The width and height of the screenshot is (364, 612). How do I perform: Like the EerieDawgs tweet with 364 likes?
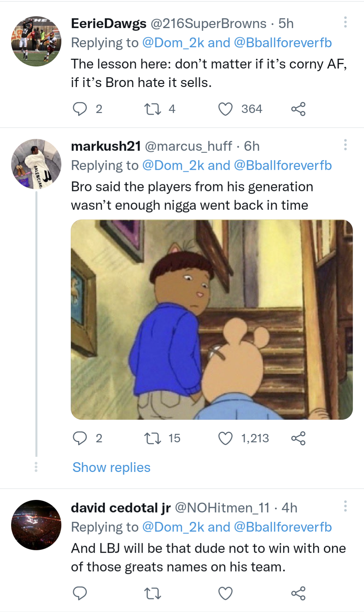pos(225,109)
